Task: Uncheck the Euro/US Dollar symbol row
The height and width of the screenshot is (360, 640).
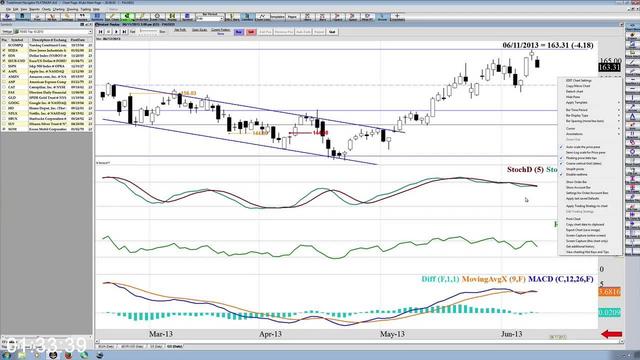Action: tap(4, 61)
